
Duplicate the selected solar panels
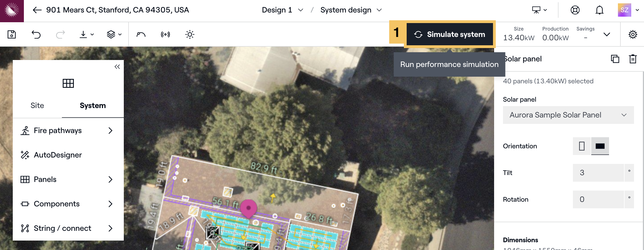(x=615, y=59)
